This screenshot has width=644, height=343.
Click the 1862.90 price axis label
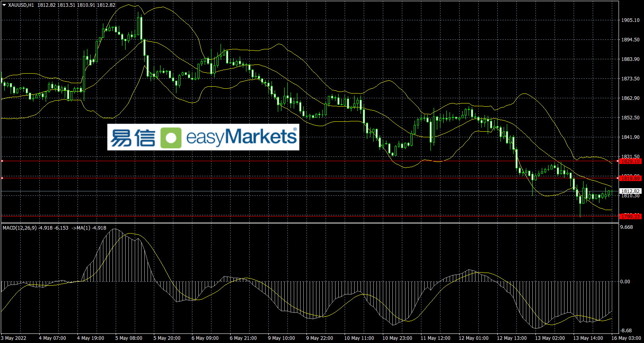[x=630, y=98]
